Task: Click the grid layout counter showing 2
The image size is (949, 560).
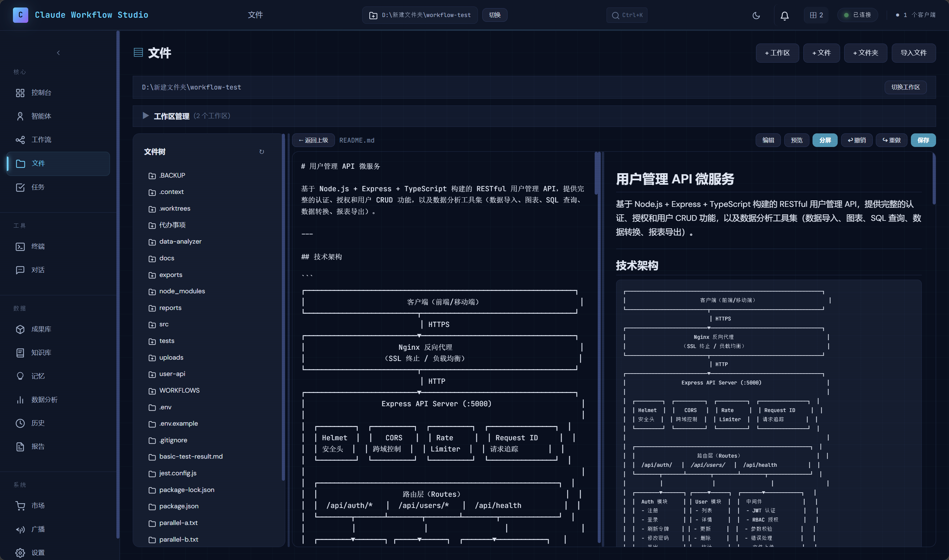Action: (816, 15)
